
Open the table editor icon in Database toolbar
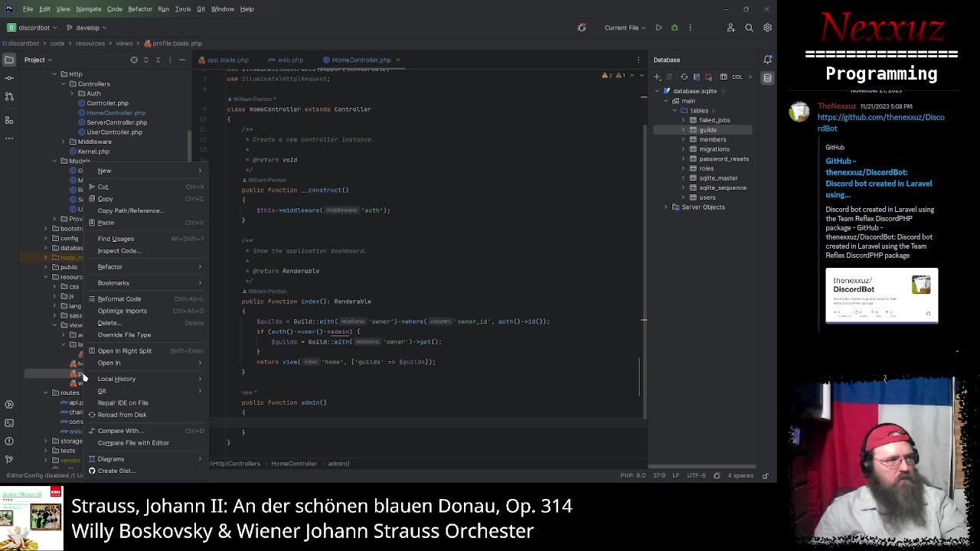tap(724, 77)
